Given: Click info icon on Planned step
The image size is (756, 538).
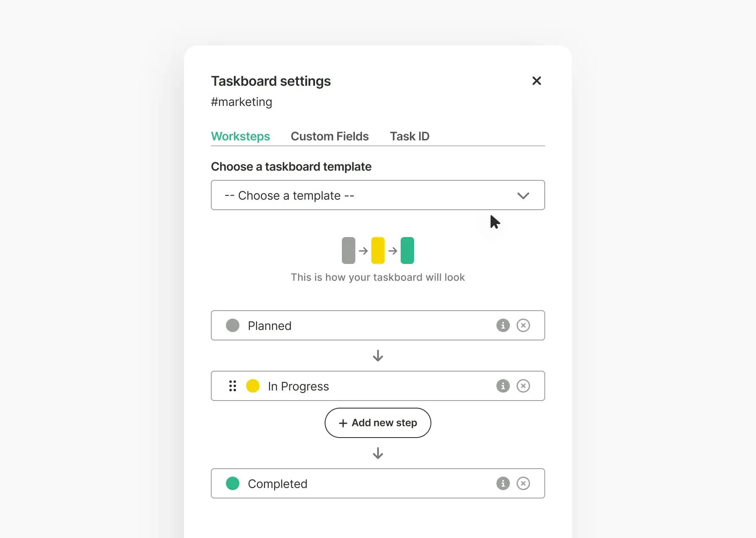Looking at the screenshot, I should click(503, 325).
